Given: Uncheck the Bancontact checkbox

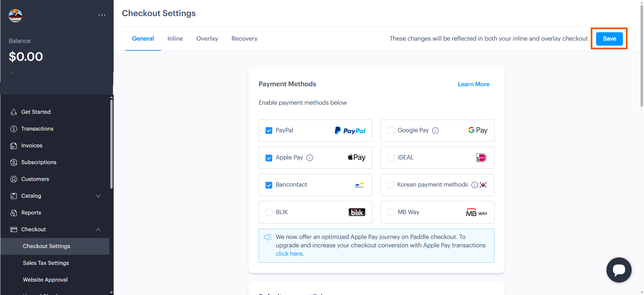Looking at the screenshot, I should click(269, 185).
